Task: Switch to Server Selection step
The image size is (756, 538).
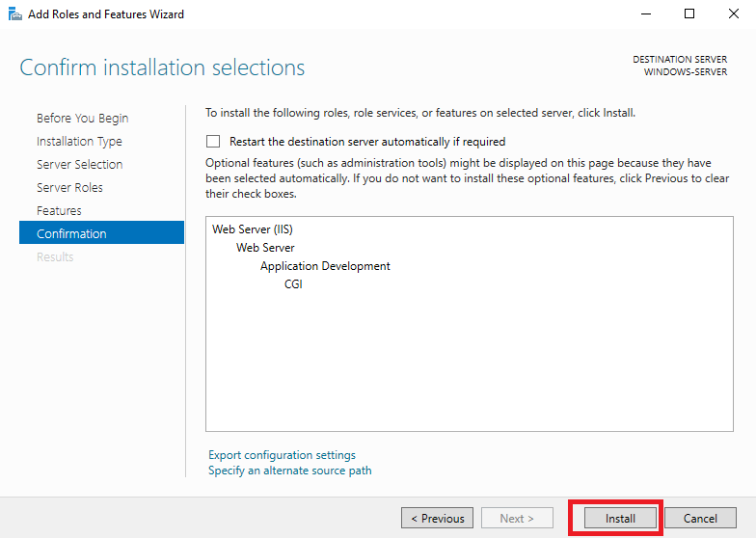Action: click(x=79, y=164)
